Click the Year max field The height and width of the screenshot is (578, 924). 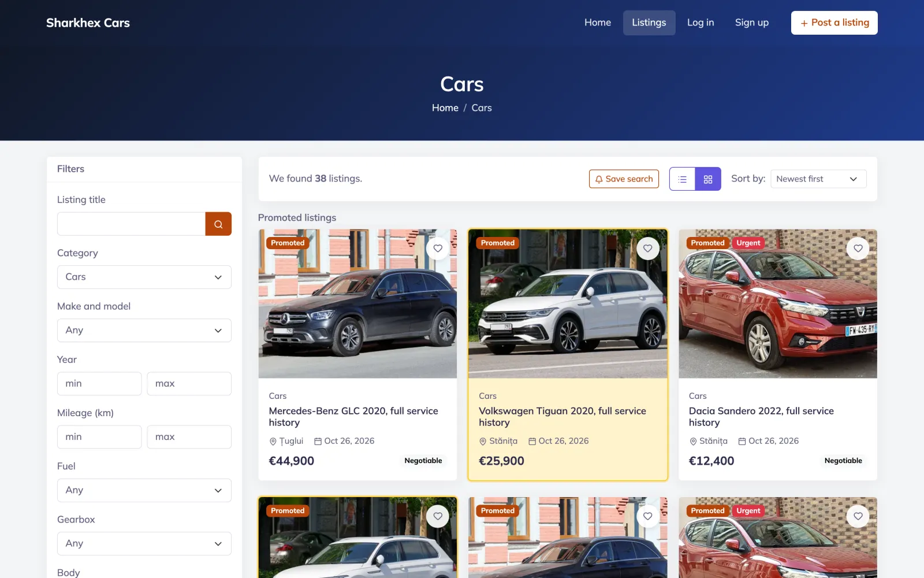[x=189, y=384]
